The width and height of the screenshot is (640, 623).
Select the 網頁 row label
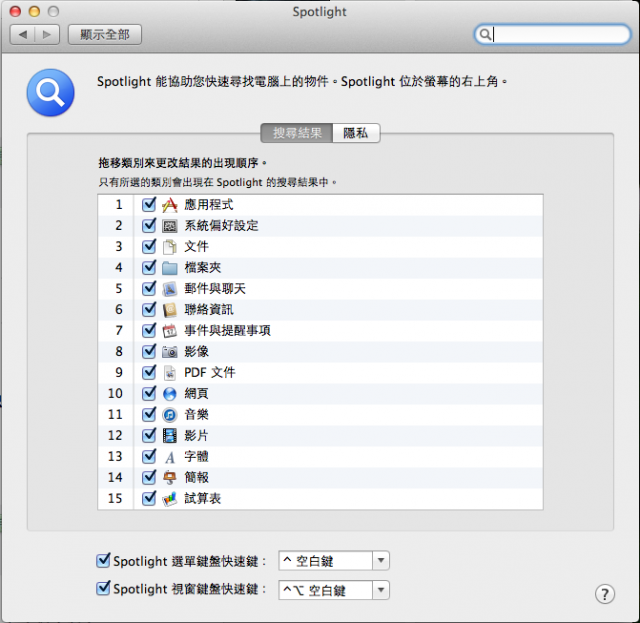click(x=196, y=394)
